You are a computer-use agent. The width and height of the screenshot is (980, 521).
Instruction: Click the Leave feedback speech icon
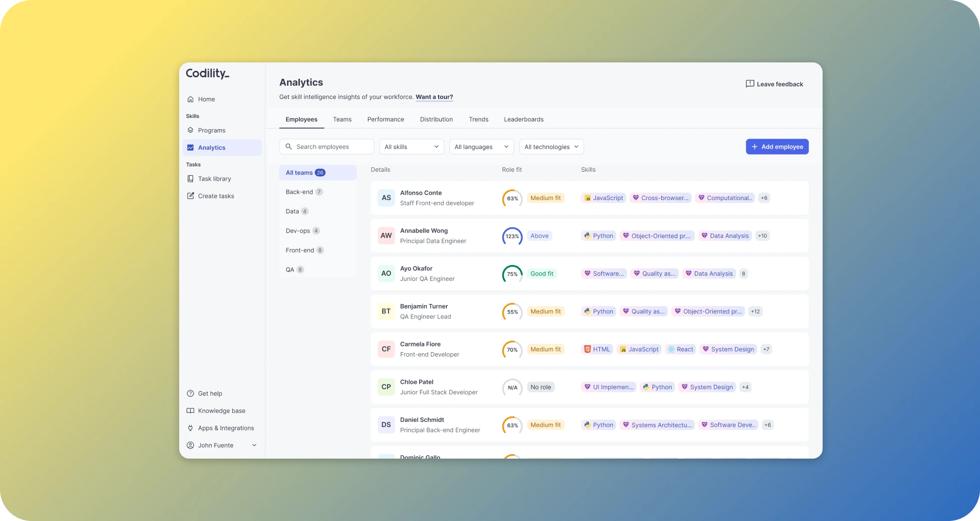click(x=750, y=84)
